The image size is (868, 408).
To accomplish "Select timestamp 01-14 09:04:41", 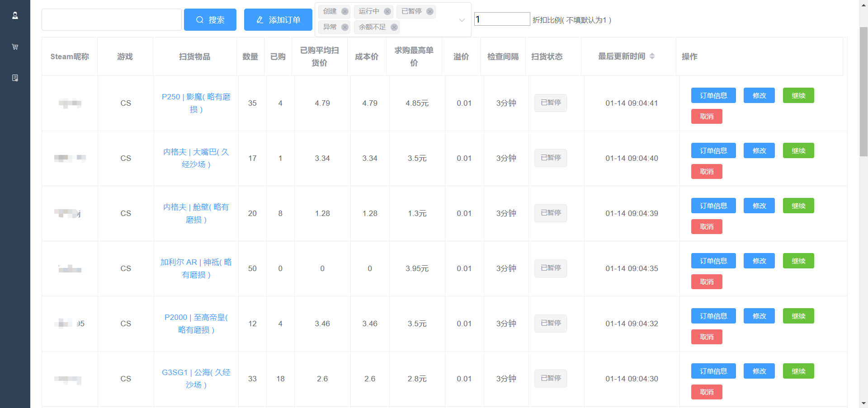I will click(632, 103).
